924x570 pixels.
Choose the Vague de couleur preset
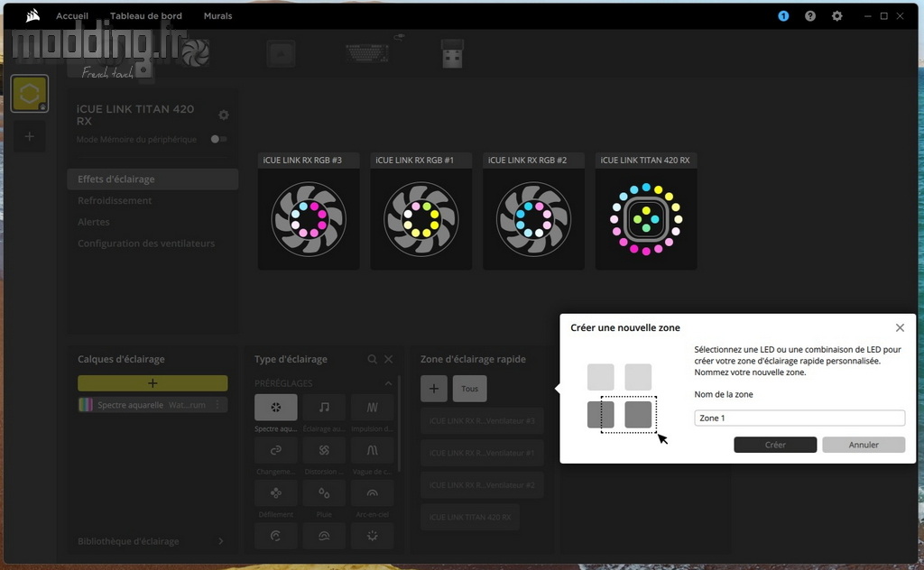[x=373, y=450]
